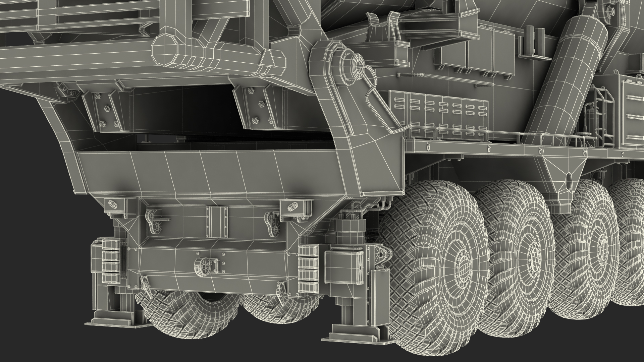
Task: Select the left tow hook on rear bumper
Action: click(154, 221)
